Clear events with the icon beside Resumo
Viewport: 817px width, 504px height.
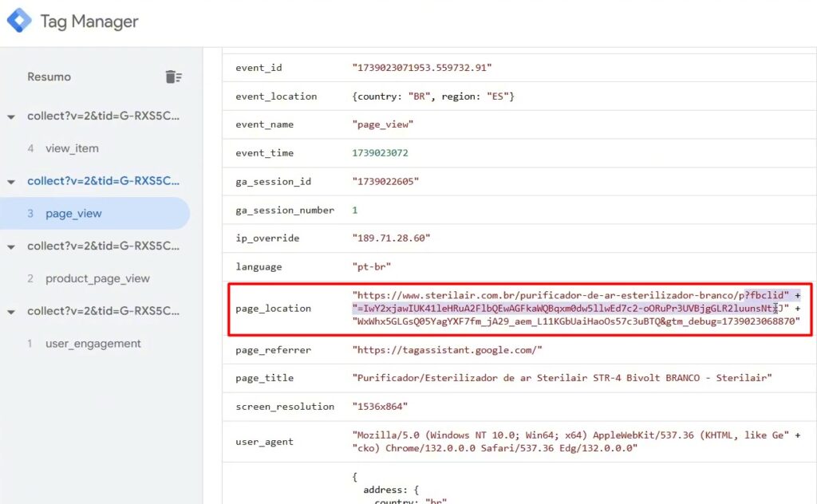[x=173, y=77]
